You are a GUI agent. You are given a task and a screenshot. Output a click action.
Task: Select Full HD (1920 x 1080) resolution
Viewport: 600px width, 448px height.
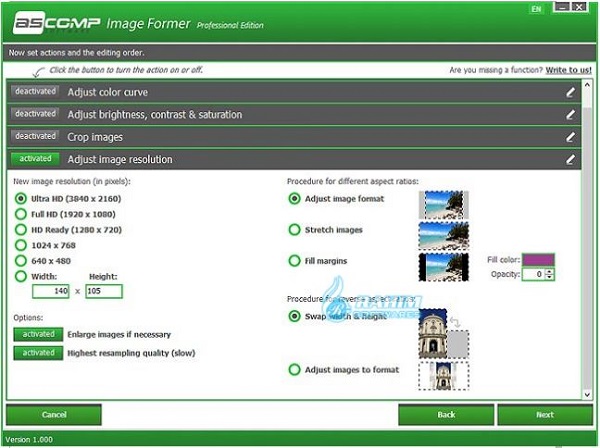21,214
